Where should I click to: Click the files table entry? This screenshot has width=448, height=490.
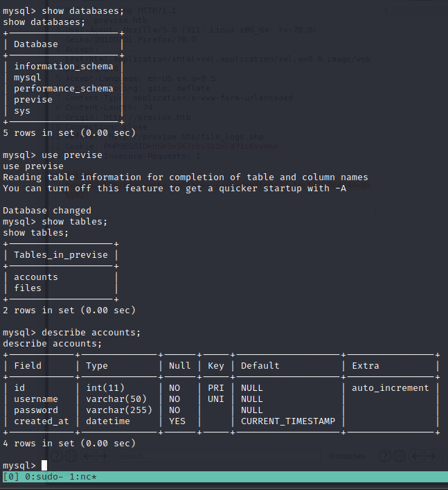point(28,288)
